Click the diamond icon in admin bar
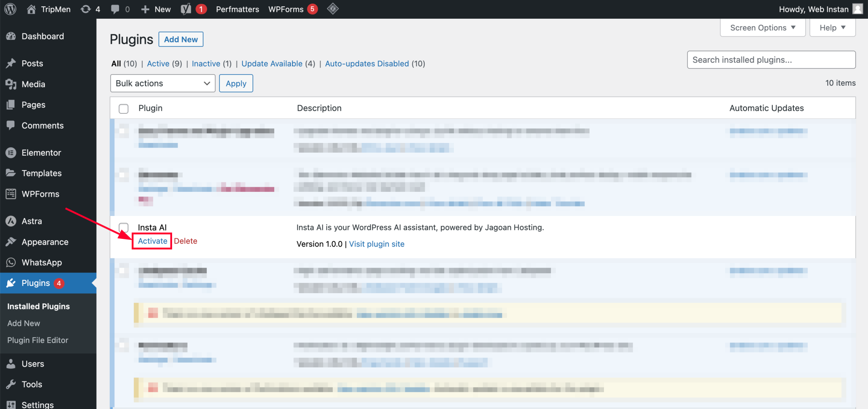Screen dimensions: 868x409 (x=333, y=9)
